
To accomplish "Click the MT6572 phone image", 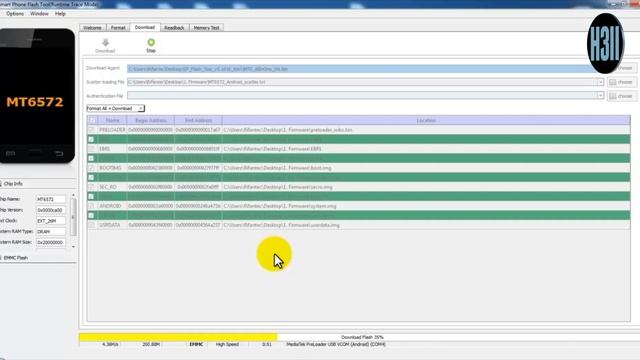I will coord(36,96).
